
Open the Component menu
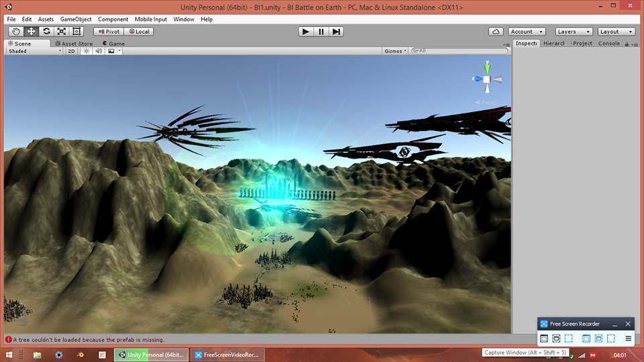113,19
